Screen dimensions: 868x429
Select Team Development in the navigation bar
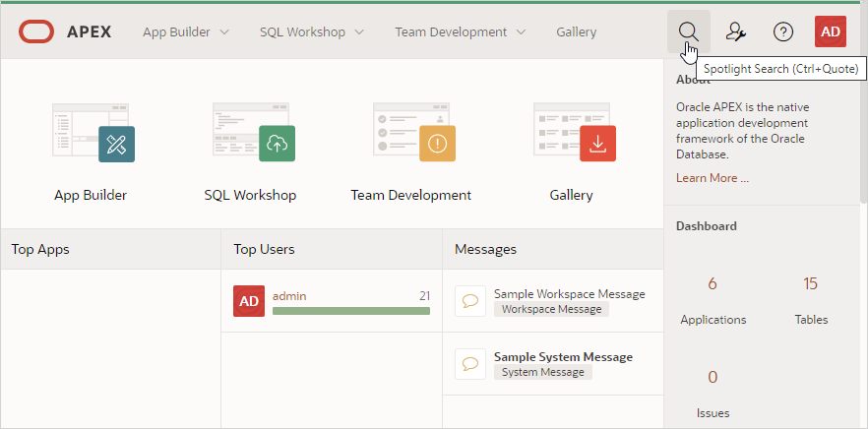click(x=451, y=32)
